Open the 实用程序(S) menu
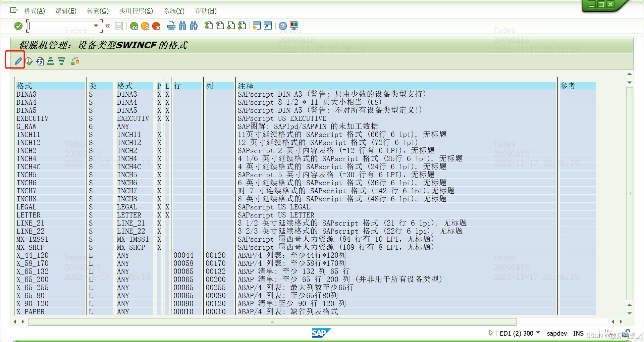Viewport: 644px width, 342px height. (136, 11)
